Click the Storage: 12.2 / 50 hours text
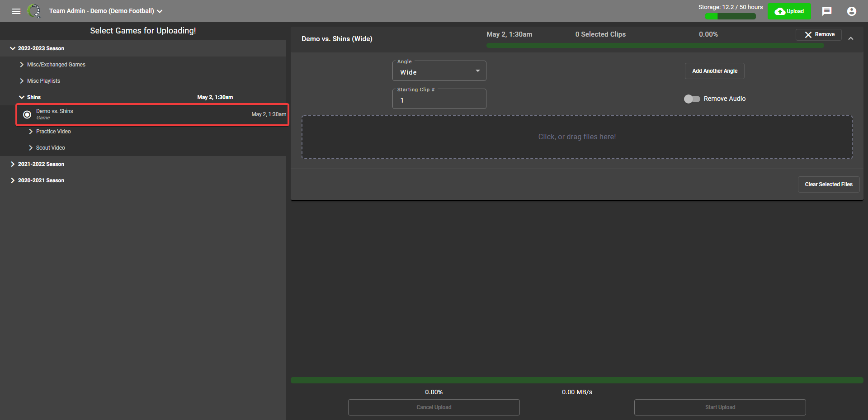The image size is (868, 420). pyautogui.click(x=731, y=7)
